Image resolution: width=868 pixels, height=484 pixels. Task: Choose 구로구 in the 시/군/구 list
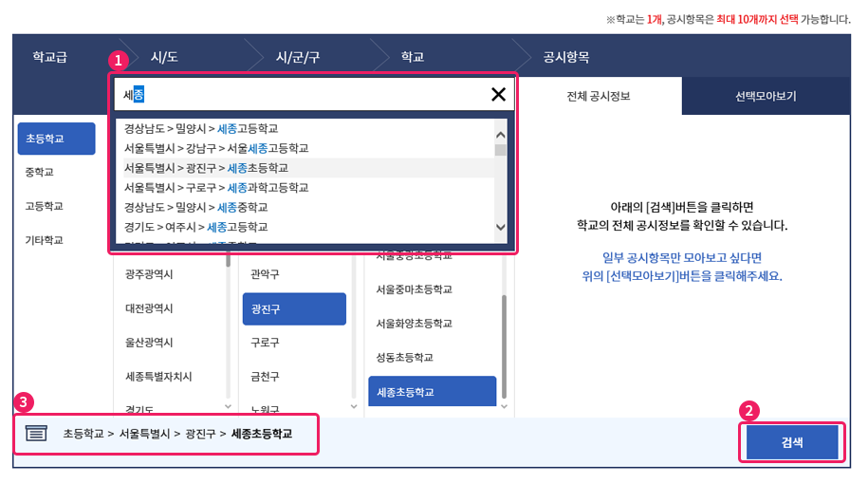(x=266, y=343)
